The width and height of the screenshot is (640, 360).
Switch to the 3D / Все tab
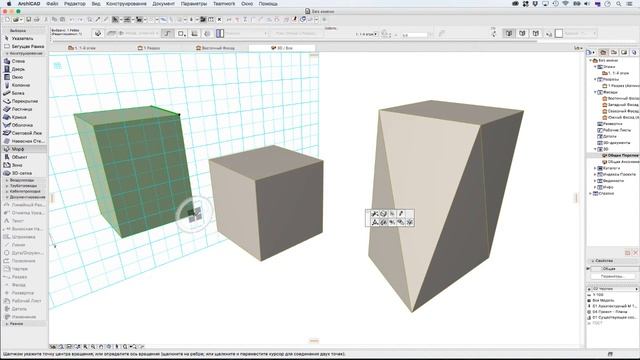click(282, 48)
